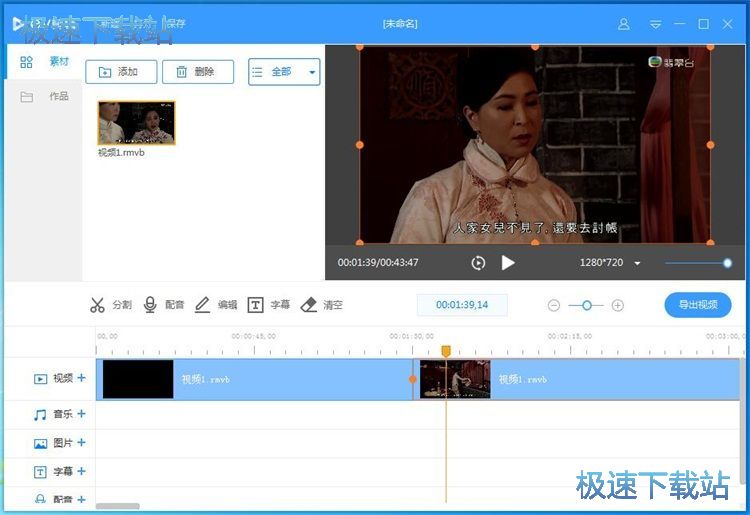The height and width of the screenshot is (515, 750).
Task: Select the 视频1.rmvb thumbnail in materials
Action: (x=137, y=123)
